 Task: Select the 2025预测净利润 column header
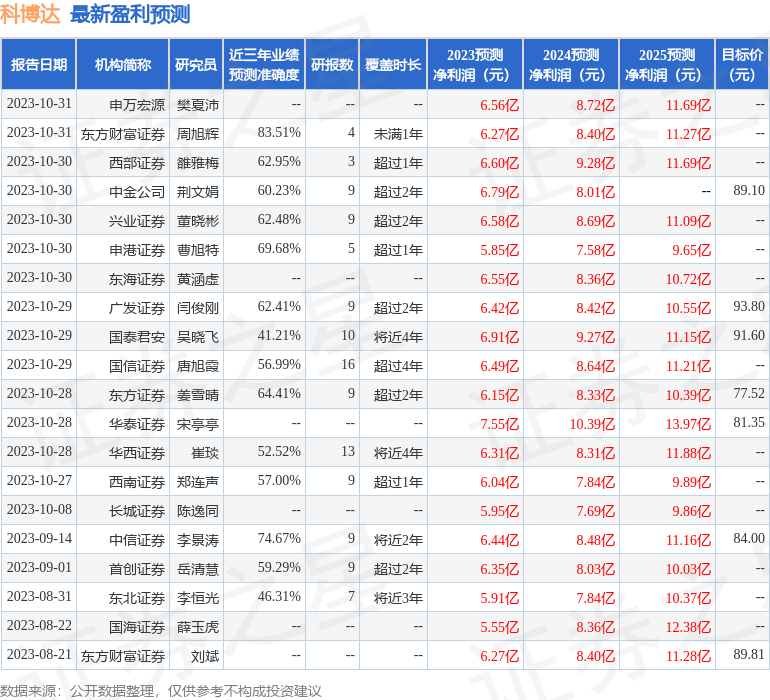[667, 64]
